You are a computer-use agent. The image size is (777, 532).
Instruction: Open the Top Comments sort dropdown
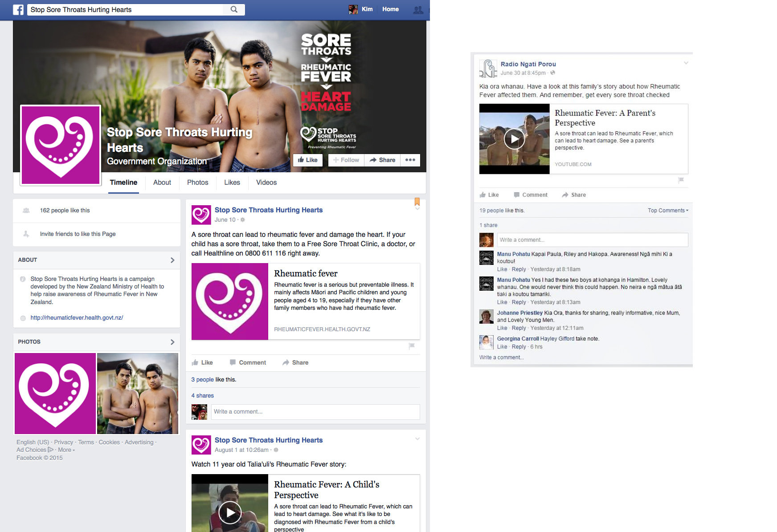point(668,211)
